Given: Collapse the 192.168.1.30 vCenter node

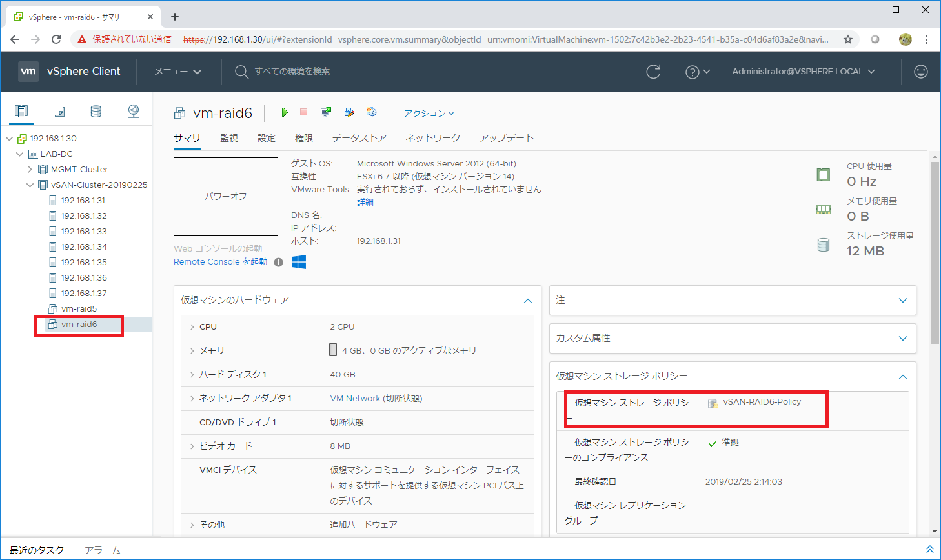Looking at the screenshot, I should 10,139.
